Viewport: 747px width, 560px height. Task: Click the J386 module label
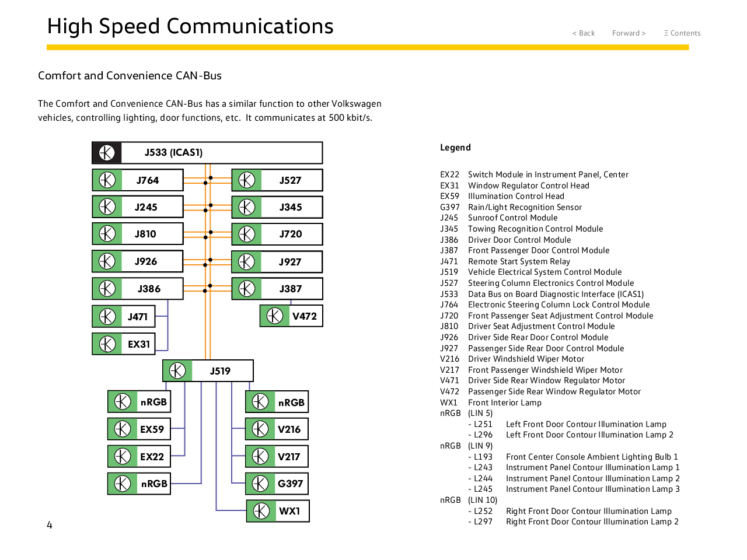coord(149,289)
